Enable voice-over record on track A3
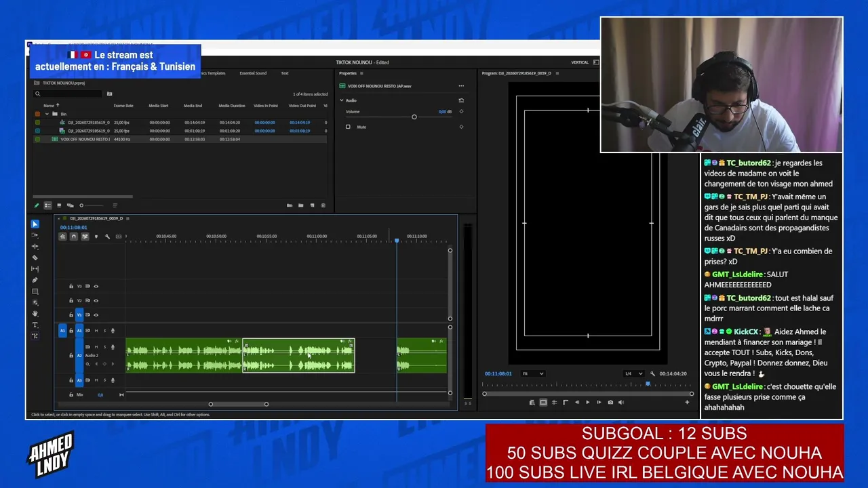868x488 pixels. click(x=113, y=380)
